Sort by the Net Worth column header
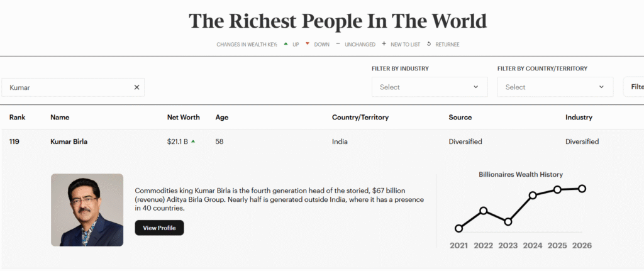 pyautogui.click(x=183, y=118)
